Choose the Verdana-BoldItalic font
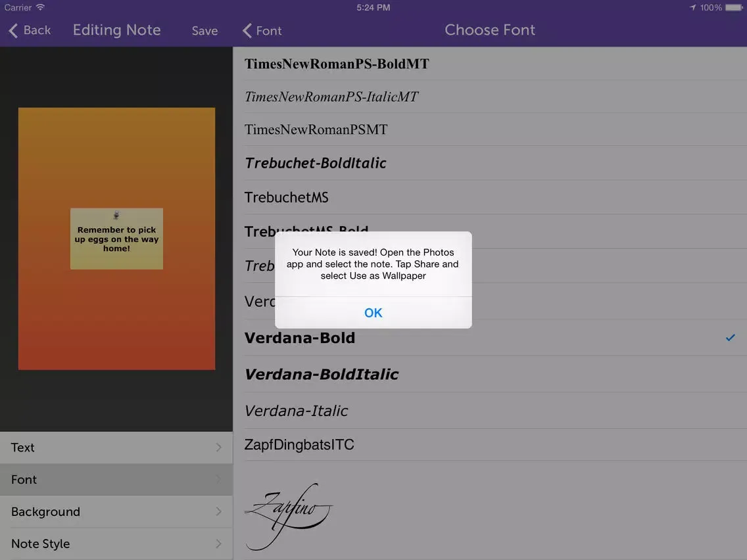The image size is (747, 560). coord(490,374)
